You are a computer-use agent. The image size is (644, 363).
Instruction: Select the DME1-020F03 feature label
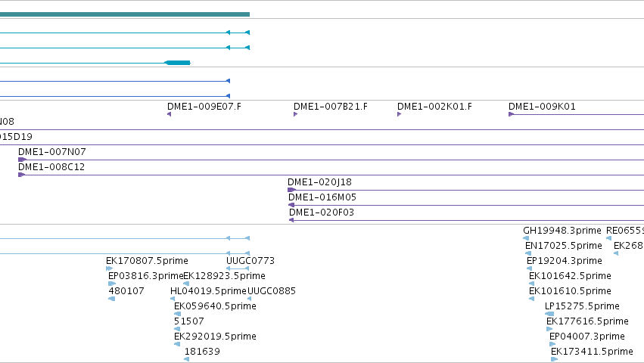coord(322,213)
